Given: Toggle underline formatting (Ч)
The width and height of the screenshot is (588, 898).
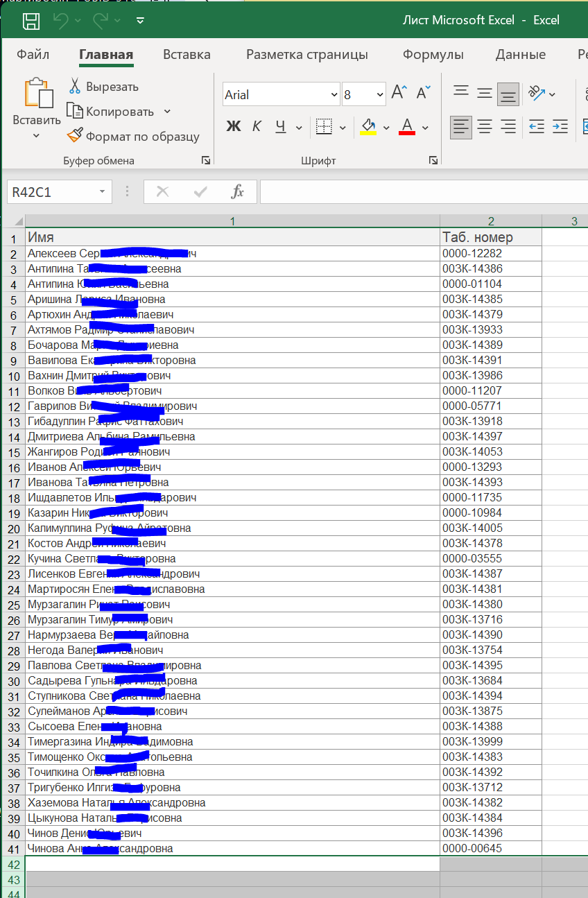Looking at the screenshot, I should point(280,126).
